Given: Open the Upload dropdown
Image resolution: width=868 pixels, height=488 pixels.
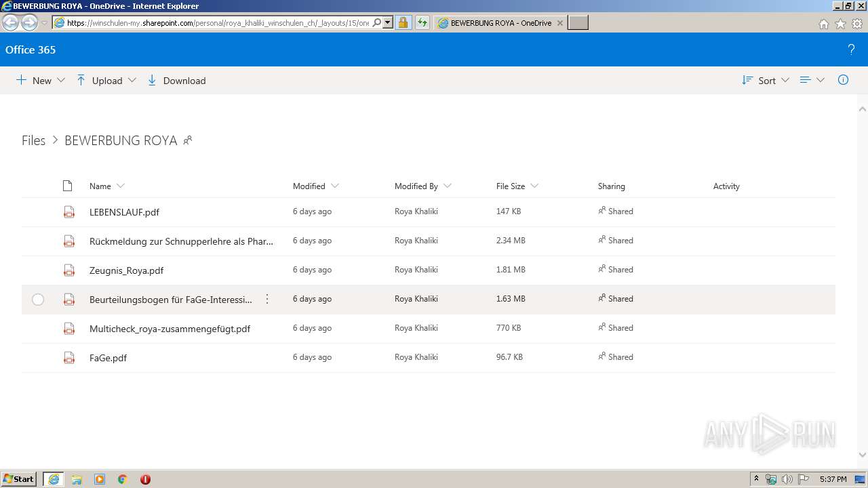Looking at the screenshot, I should coord(106,81).
